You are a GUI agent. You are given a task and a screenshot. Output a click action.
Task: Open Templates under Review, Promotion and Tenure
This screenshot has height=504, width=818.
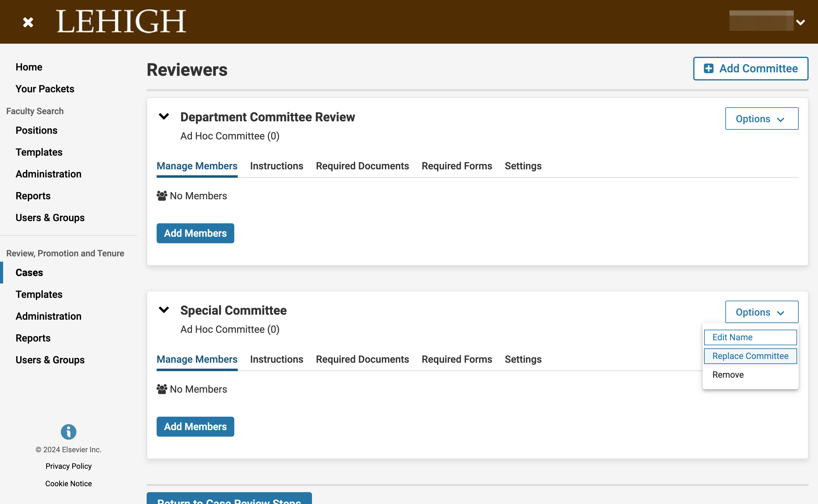pos(39,295)
